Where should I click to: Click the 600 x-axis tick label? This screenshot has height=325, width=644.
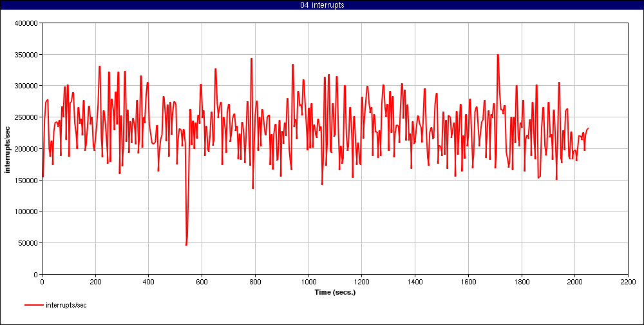[x=202, y=281]
